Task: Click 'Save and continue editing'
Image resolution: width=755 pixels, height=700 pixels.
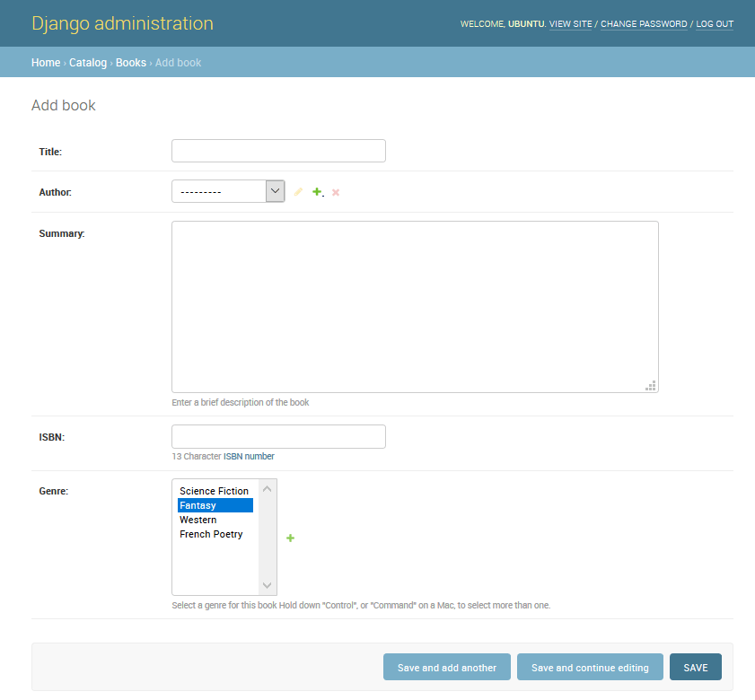Action: pos(590,667)
